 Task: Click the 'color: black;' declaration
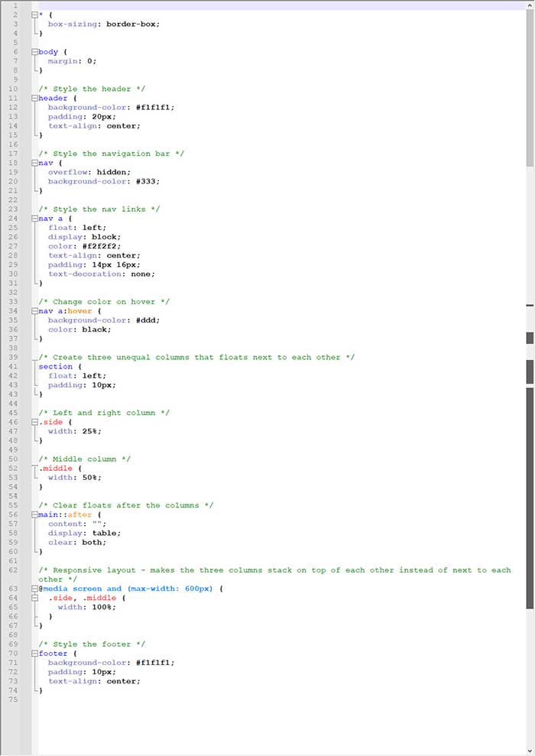pyautogui.click(x=79, y=329)
